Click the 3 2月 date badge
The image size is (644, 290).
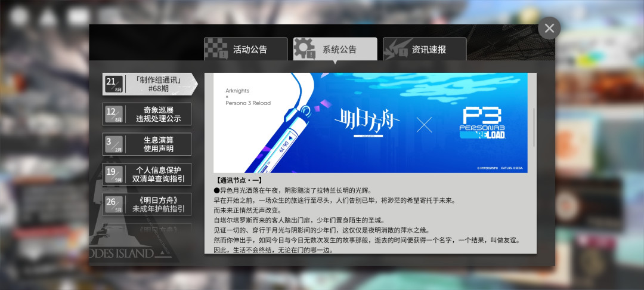114,144
